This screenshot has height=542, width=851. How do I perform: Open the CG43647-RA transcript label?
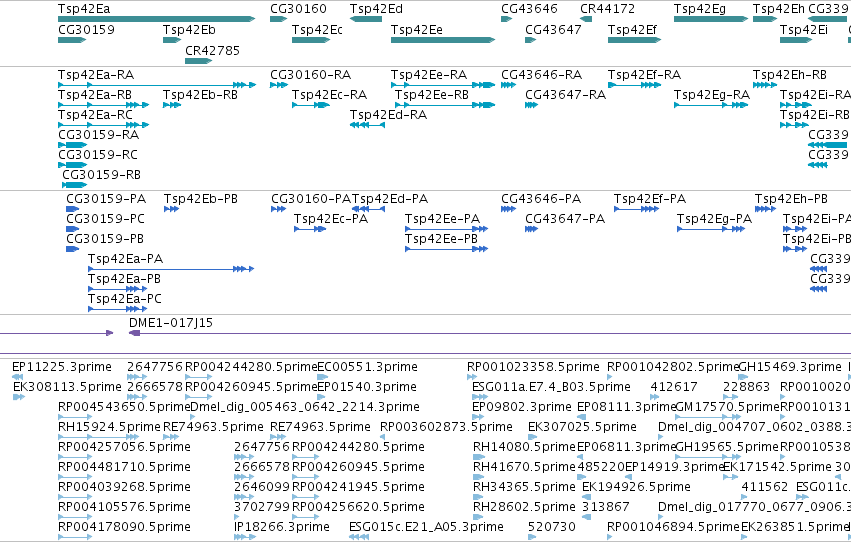566,95
